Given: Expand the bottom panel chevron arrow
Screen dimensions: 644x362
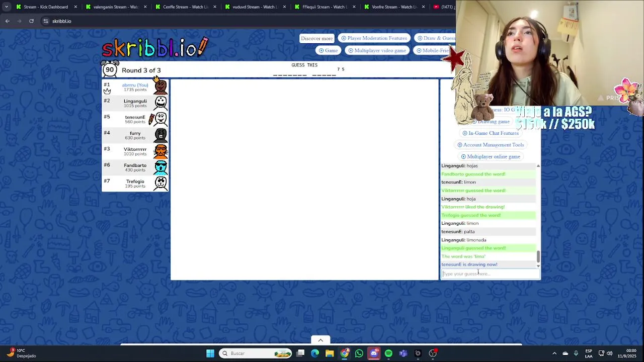Looking at the screenshot, I should point(320,340).
